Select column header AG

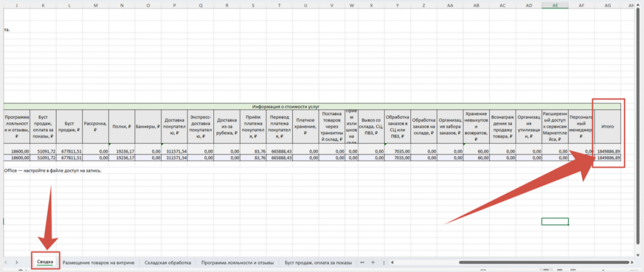tap(608, 5)
